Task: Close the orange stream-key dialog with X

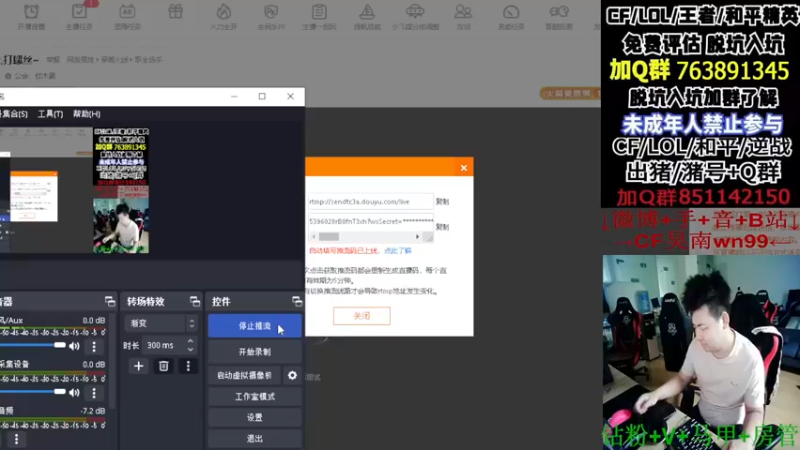Action: 464,168
